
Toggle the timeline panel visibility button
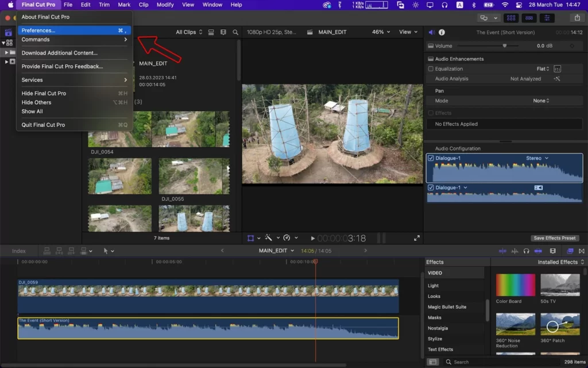[x=529, y=18]
